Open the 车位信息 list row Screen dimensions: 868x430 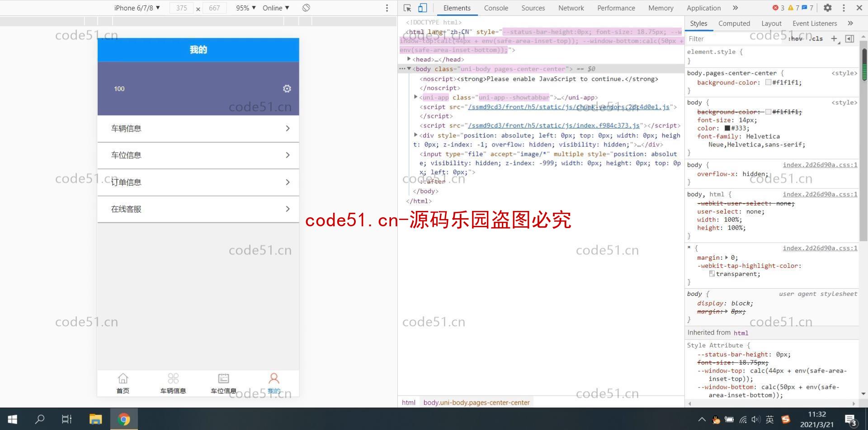tap(198, 155)
